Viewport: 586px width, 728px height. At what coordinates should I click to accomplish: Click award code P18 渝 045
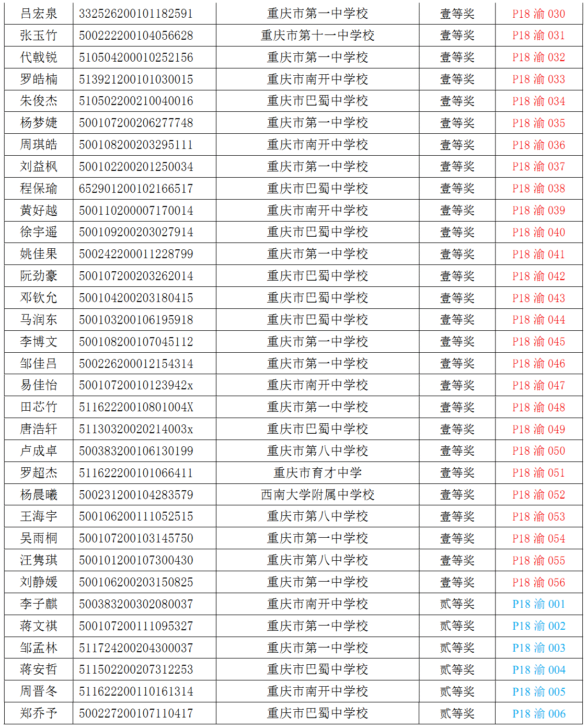538,342
